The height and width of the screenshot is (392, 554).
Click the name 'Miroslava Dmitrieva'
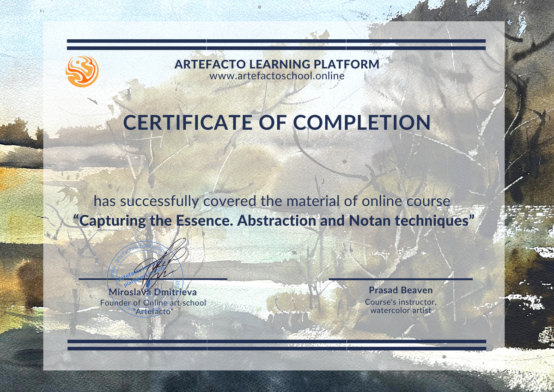(152, 292)
